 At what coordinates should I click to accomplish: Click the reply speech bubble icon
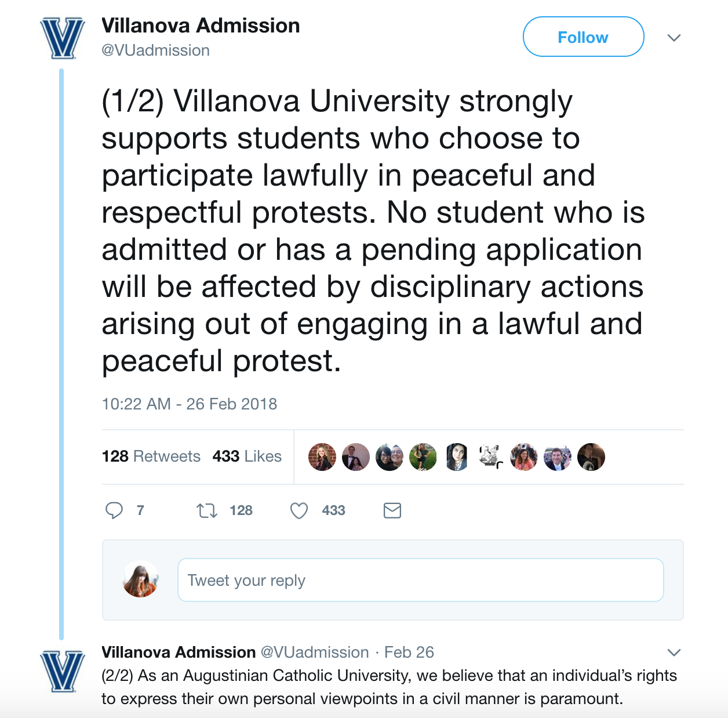pos(114,510)
